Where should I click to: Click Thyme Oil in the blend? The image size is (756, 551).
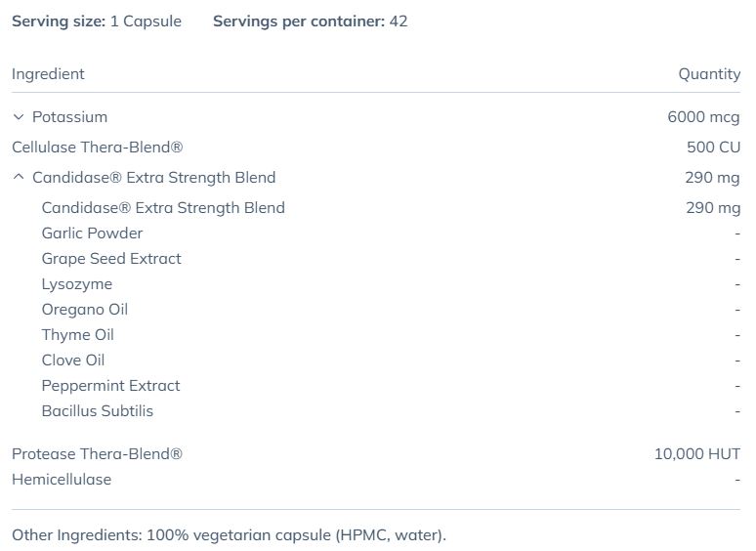78,335
